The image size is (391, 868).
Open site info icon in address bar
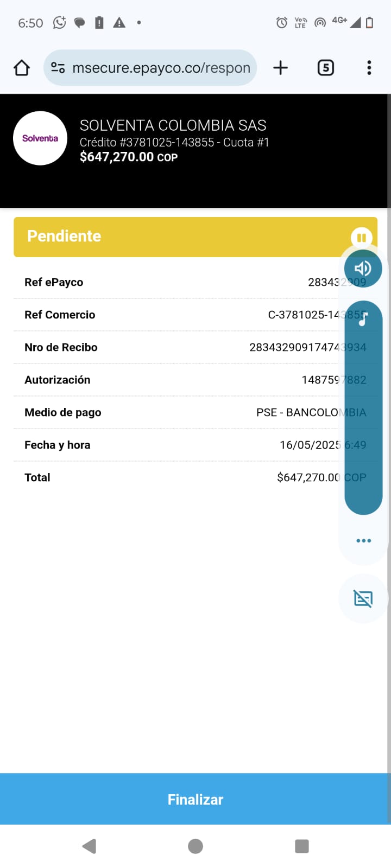(x=58, y=68)
